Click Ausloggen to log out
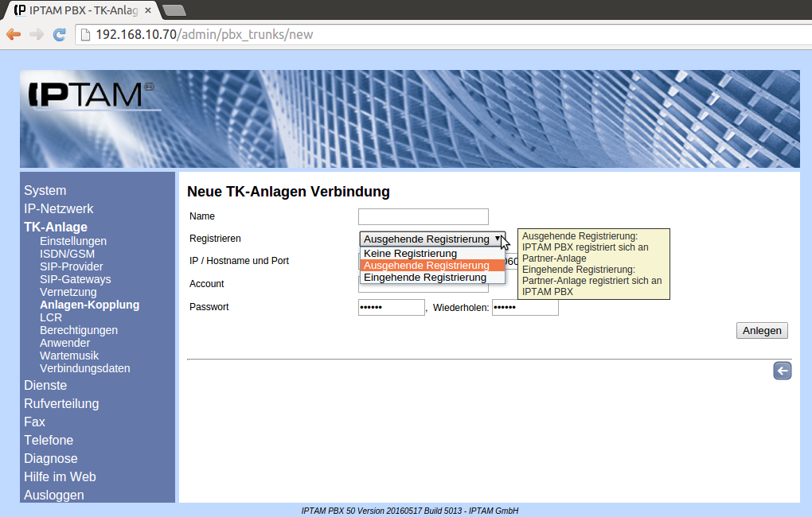Screen dimensions: 812x517 [53, 495]
